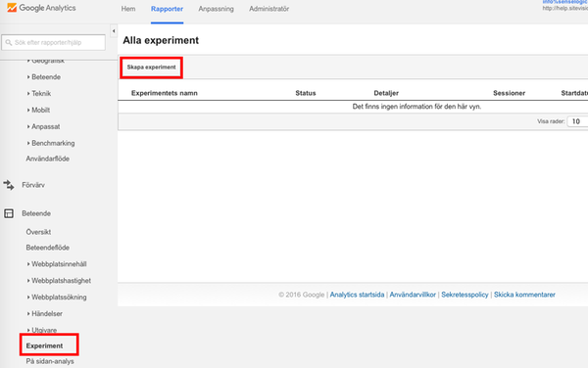
Task: Collapse sidebar with the arrow toggle
Action: 114,31
